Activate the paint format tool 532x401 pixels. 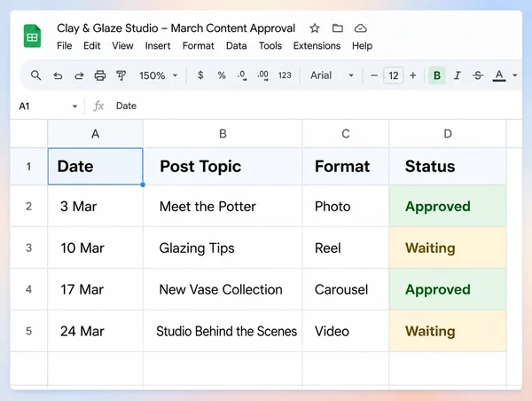121,75
